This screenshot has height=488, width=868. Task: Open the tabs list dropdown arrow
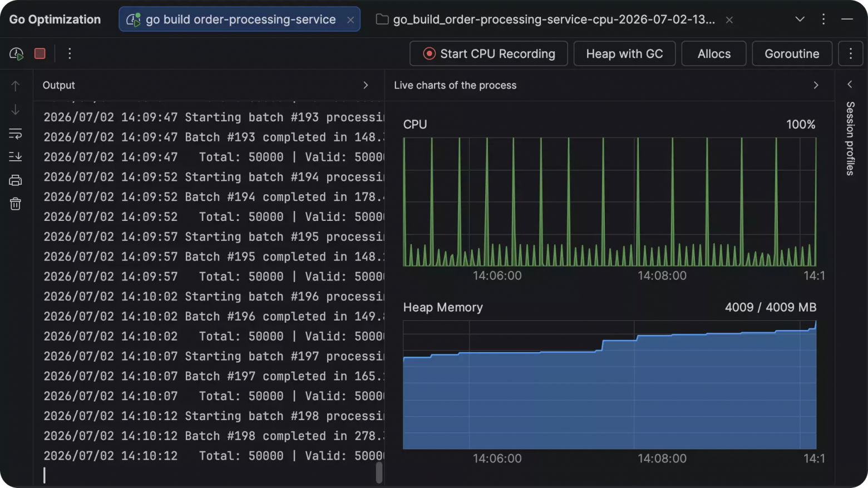tap(800, 19)
